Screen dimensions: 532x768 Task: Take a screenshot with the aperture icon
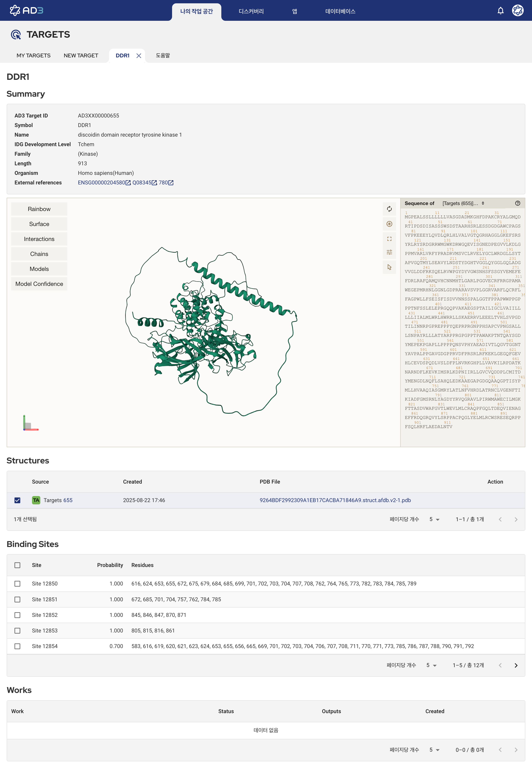pyautogui.click(x=389, y=224)
